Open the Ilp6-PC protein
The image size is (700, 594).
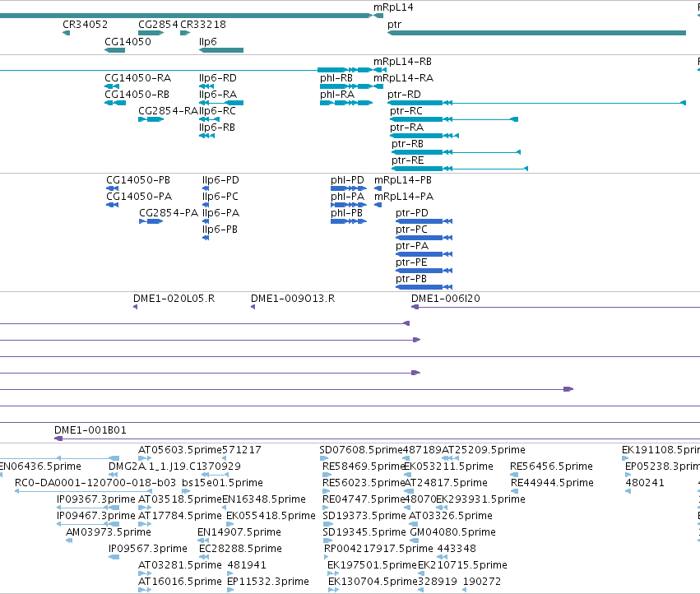(206, 205)
